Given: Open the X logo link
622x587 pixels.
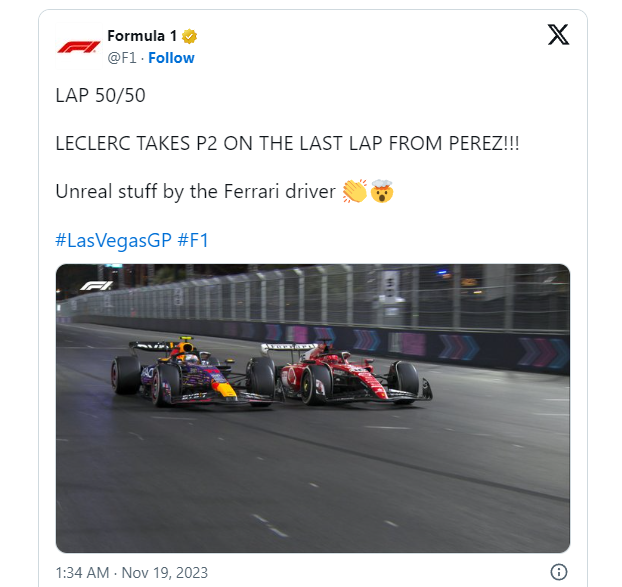Looking at the screenshot, I should click(558, 35).
